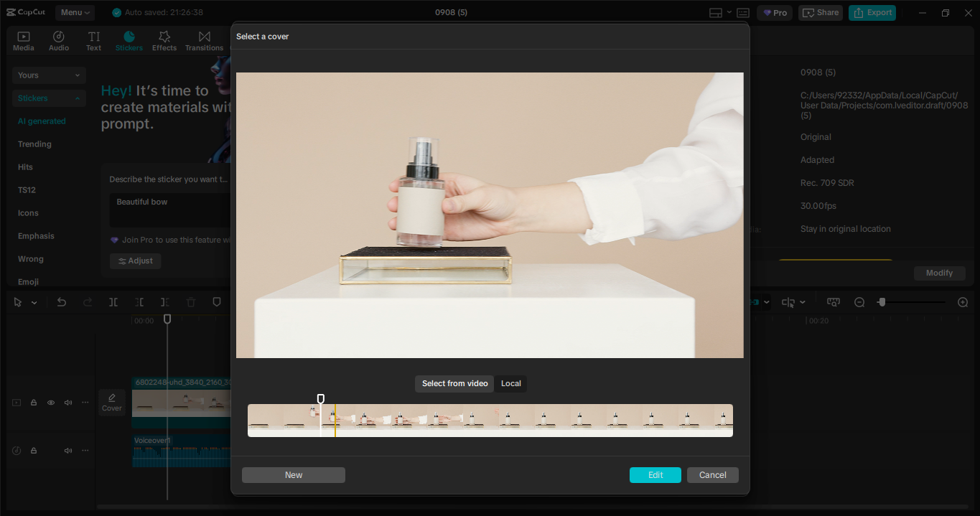
Task: Open the Yours dropdown in sidebar
Action: 49,75
